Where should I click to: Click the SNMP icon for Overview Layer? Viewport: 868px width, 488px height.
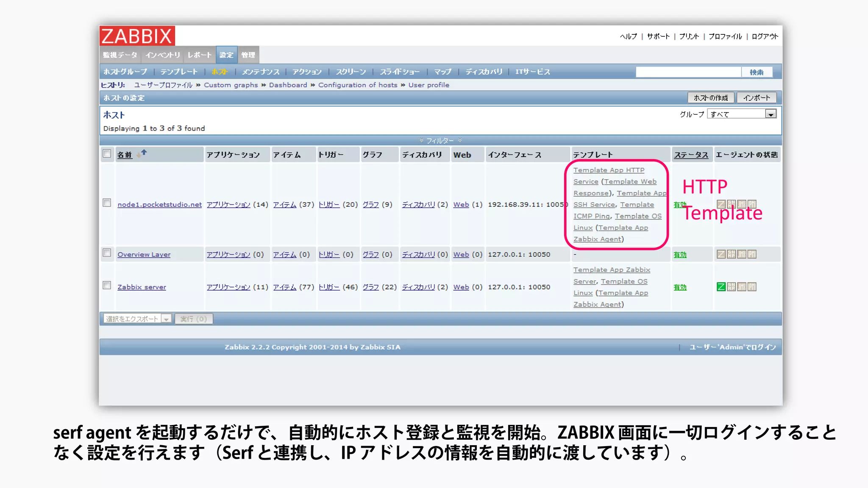click(731, 254)
